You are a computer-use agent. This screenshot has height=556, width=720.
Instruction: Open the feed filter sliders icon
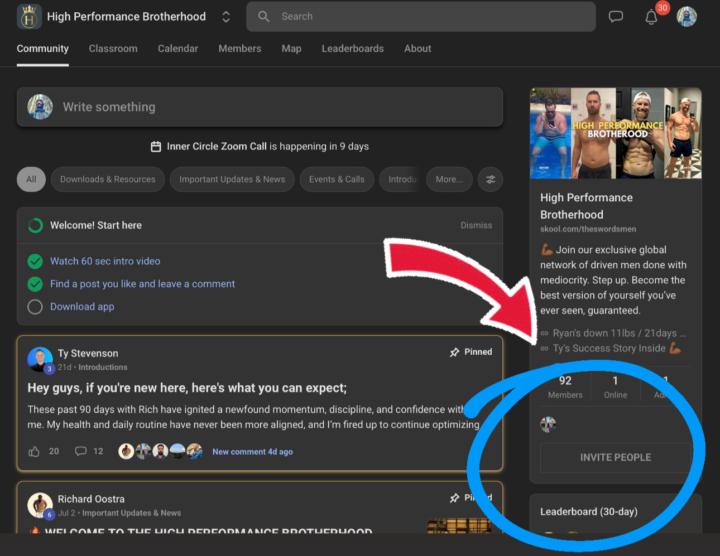pos(490,179)
